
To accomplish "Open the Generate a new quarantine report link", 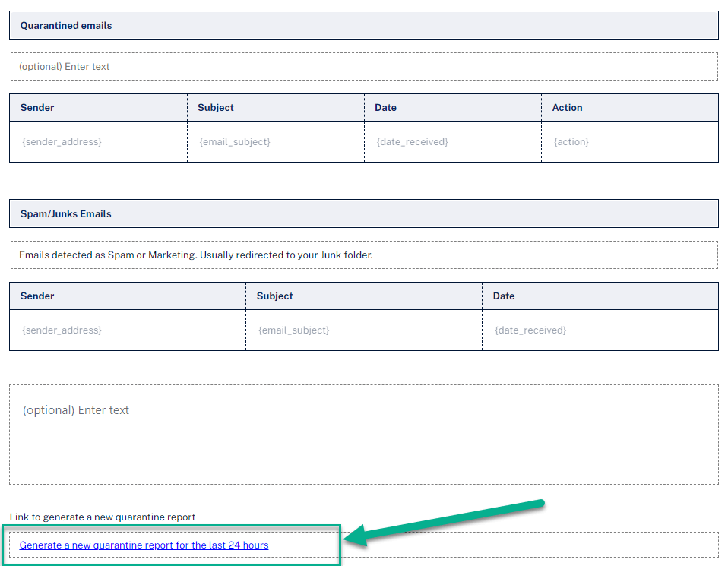I will pos(144,545).
